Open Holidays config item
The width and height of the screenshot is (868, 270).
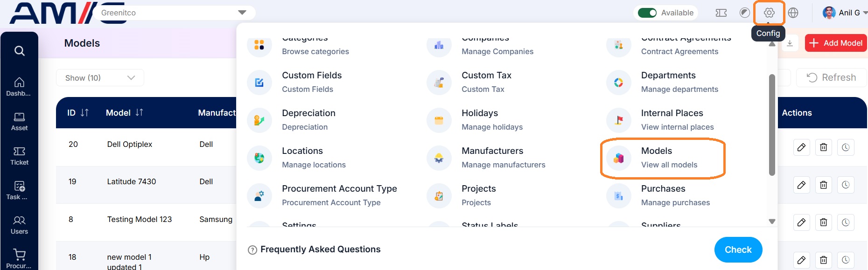tap(475, 120)
